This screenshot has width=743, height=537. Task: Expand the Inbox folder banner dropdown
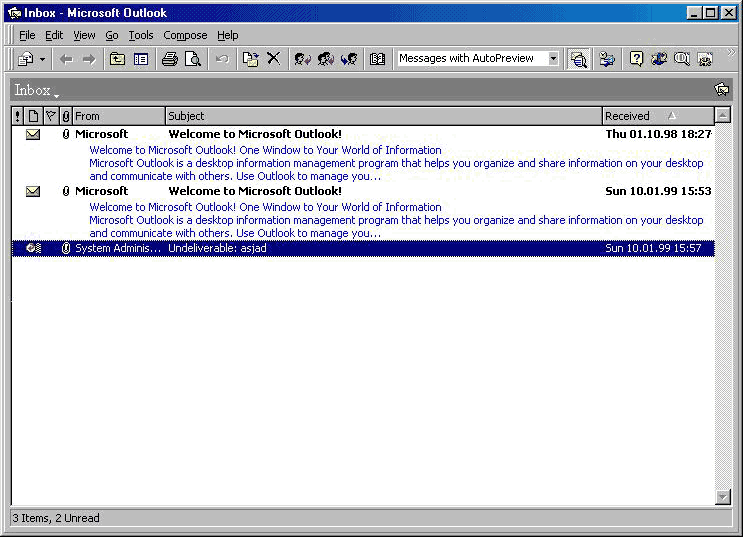[x=56, y=94]
